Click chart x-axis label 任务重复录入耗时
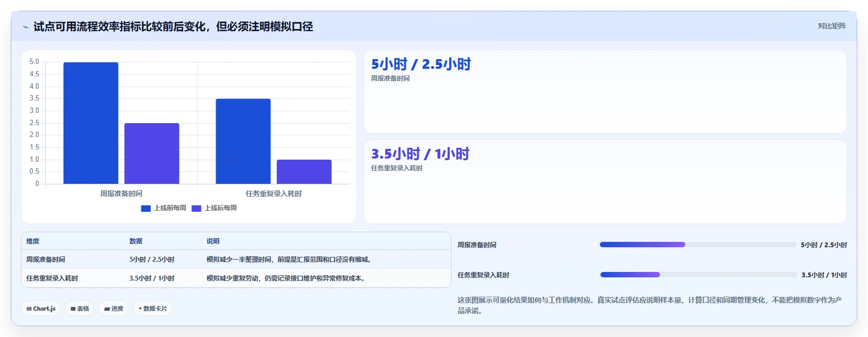The image size is (868, 337). pos(274,193)
